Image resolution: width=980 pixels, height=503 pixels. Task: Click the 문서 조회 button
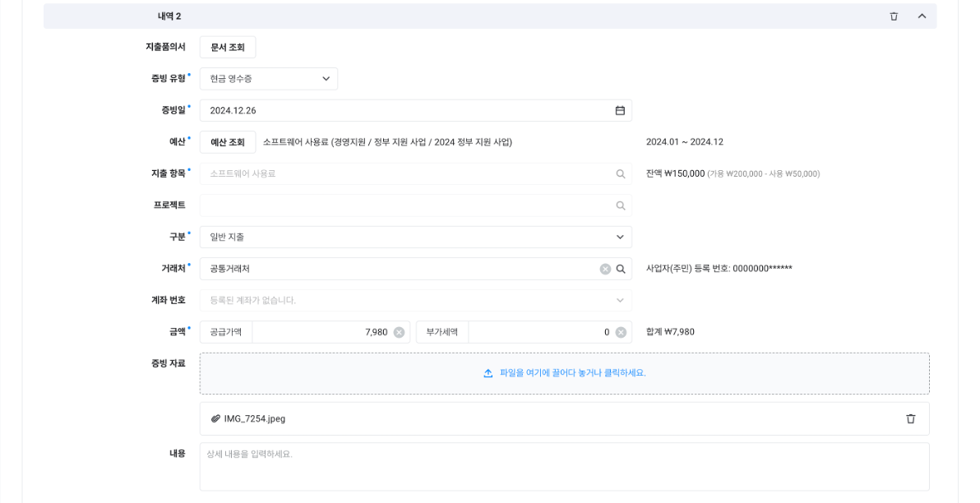tap(228, 48)
